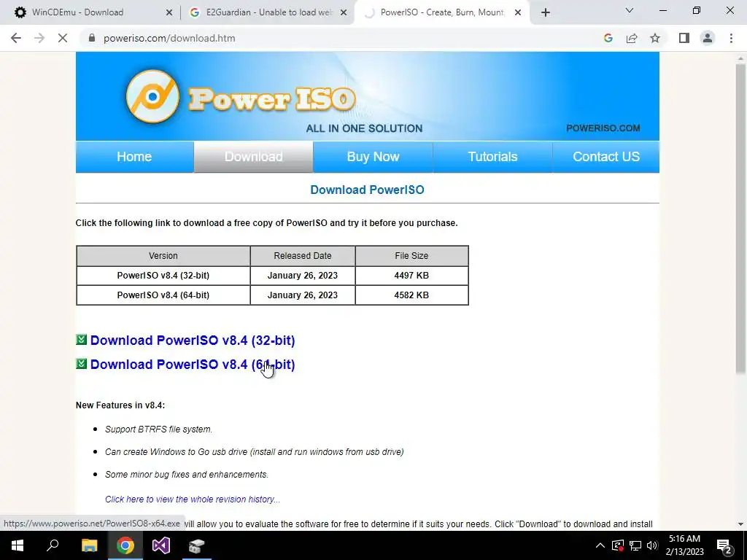
Task: Open the tab search chevron
Action: 630,10
